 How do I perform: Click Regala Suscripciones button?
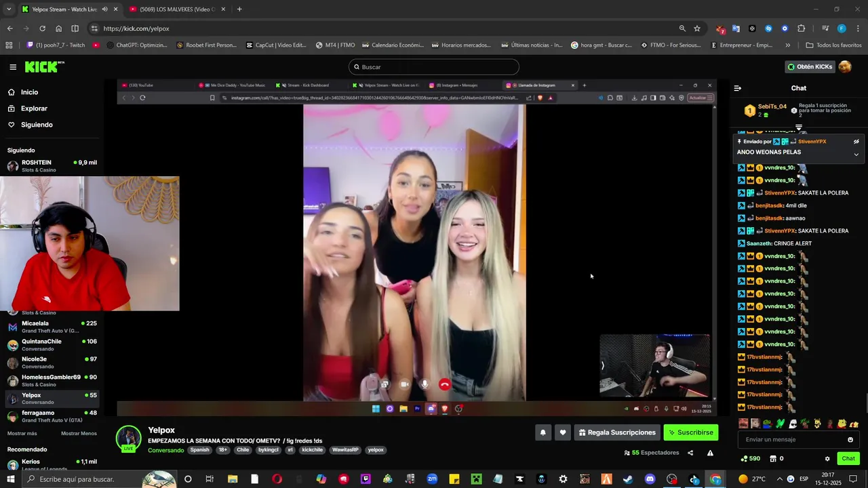(x=617, y=432)
